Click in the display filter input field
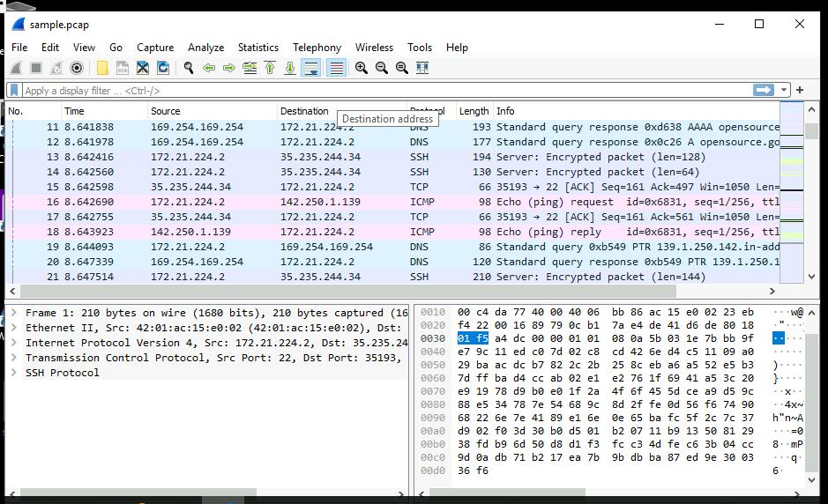The height and width of the screenshot is (504, 828). click(x=387, y=90)
